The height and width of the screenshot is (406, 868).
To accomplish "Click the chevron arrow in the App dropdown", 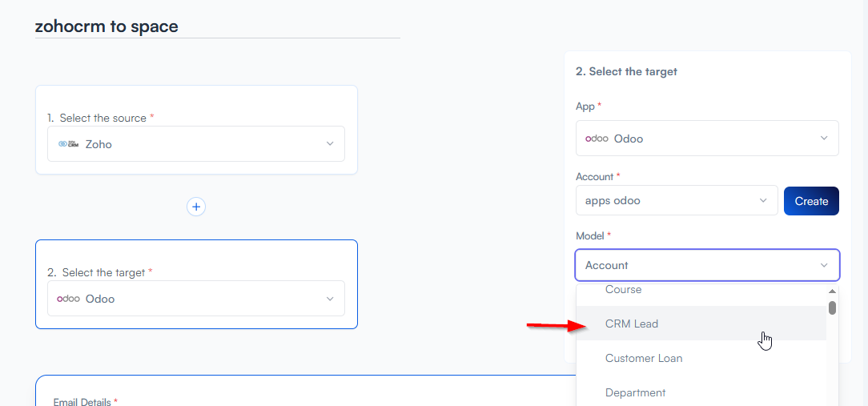I will click(x=824, y=139).
